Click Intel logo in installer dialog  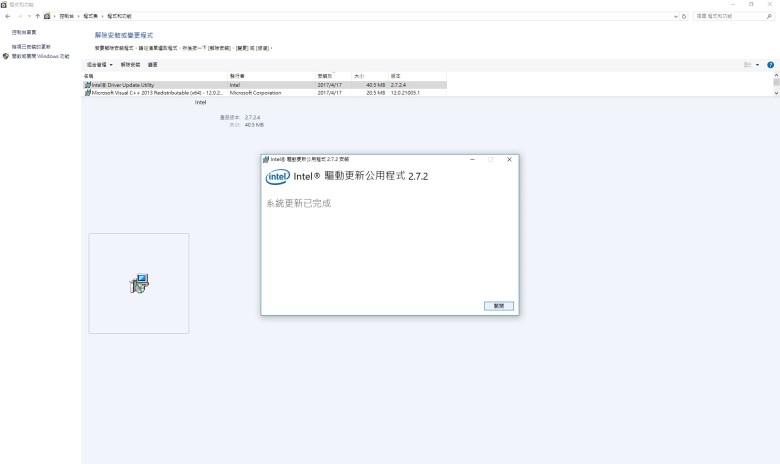278,177
